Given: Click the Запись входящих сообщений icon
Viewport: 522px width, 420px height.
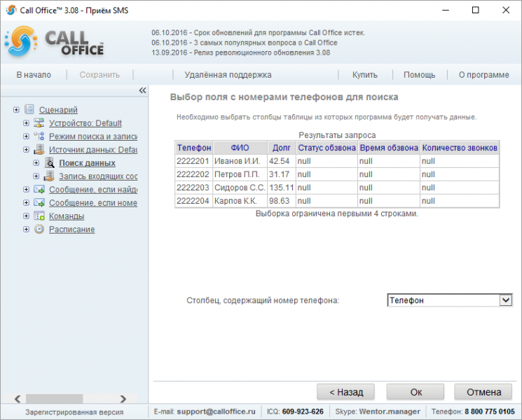Looking at the screenshot, I should tap(49, 176).
